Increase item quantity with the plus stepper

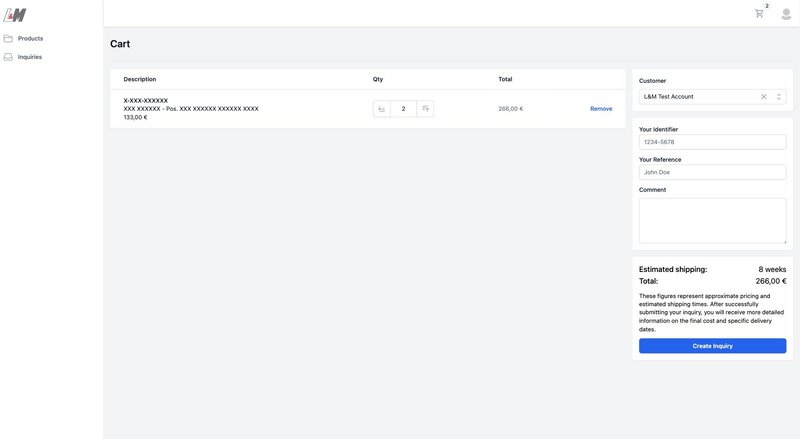click(425, 109)
